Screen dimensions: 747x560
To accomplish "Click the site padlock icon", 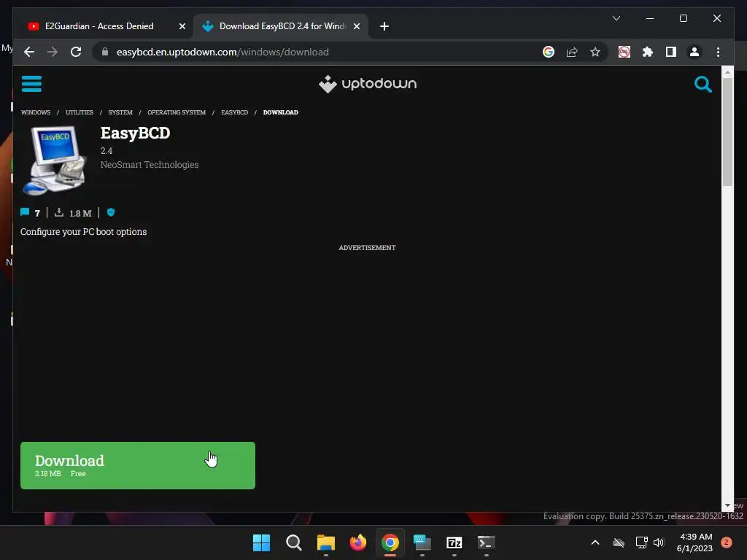I will pos(105,52).
